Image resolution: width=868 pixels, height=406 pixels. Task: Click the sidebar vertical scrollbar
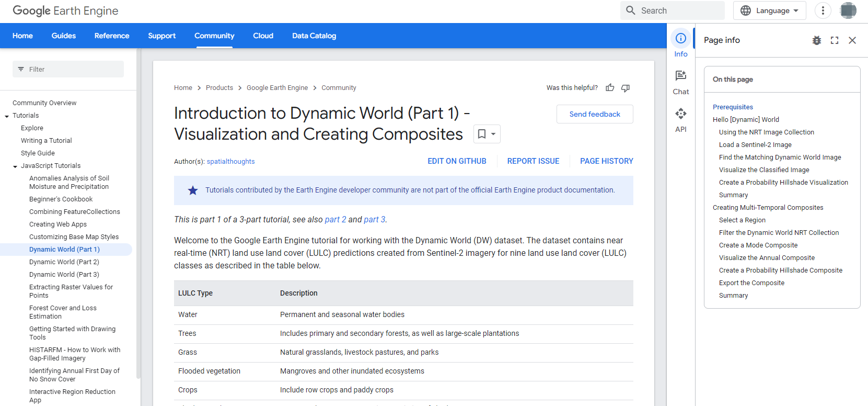[138, 213]
